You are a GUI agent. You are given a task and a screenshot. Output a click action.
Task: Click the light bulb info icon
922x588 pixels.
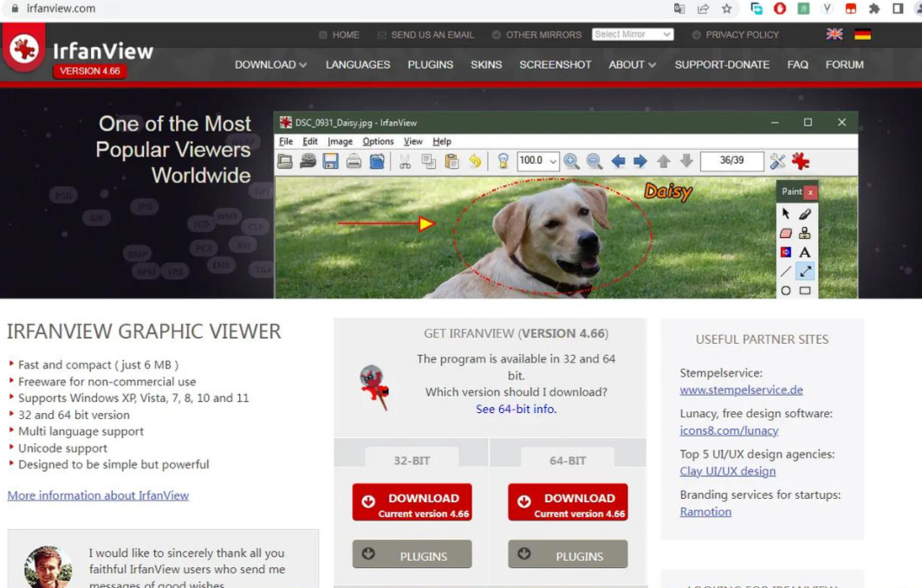coord(503,161)
